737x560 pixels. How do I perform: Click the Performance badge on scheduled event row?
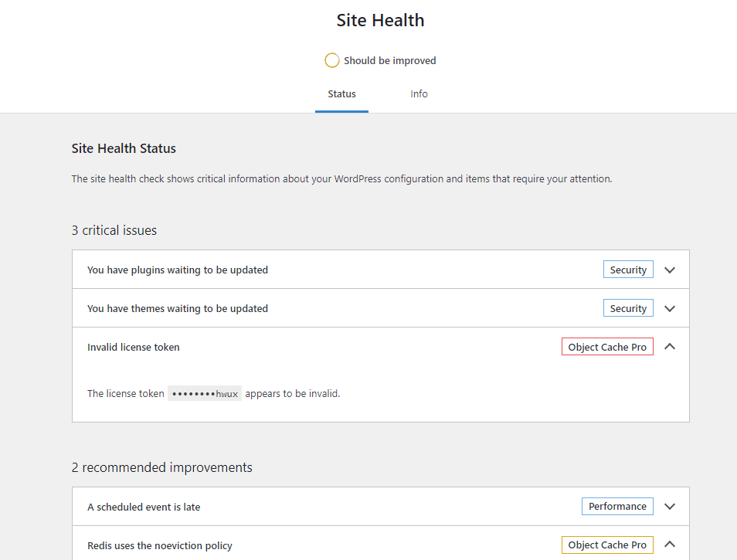point(617,506)
